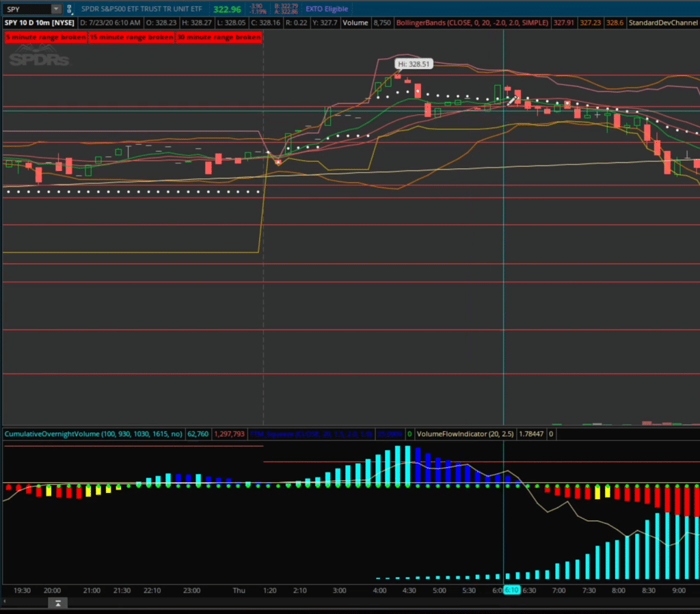Click the 6:10 time axis cursor marker
Viewport: 700px width, 614px height.
[x=511, y=590]
